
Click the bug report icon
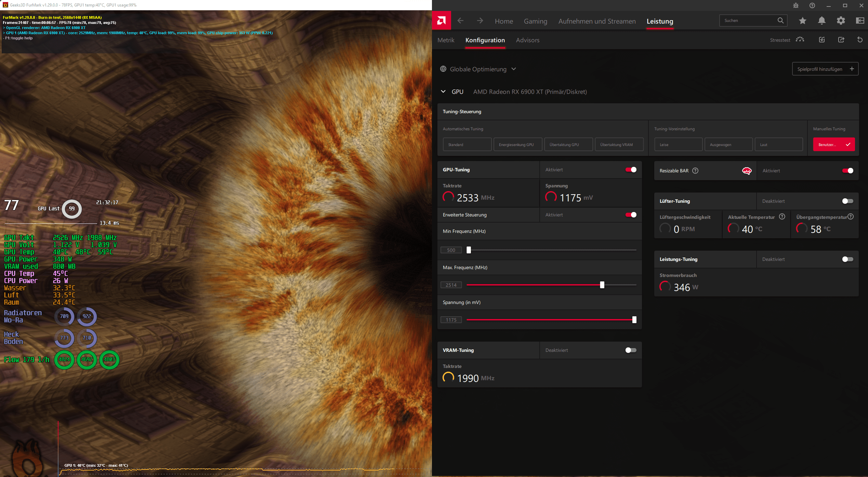click(795, 5)
